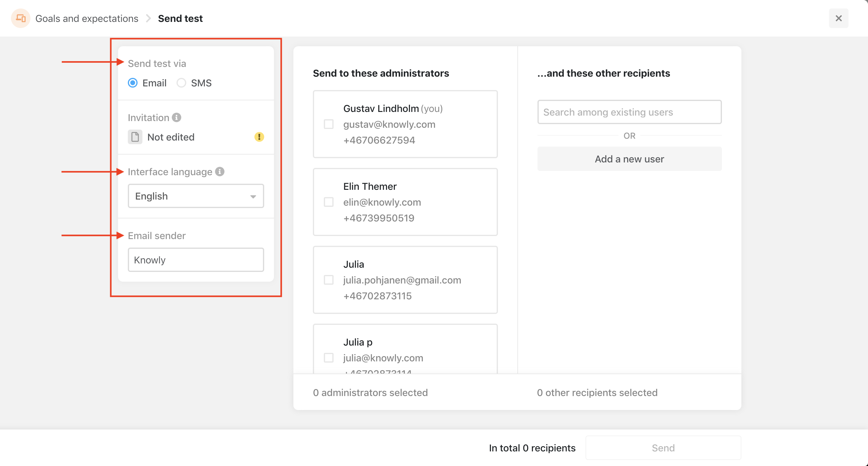Select the SMS radio option

click(x=181, y=83)
